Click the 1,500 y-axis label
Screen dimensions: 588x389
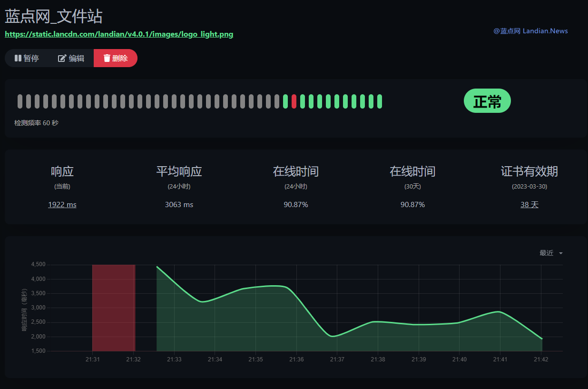(38, 351)
